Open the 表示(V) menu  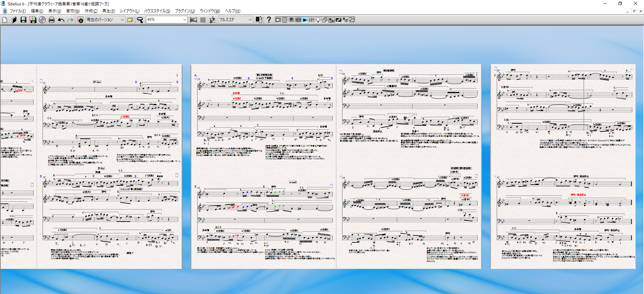click(x=55, y=11)
